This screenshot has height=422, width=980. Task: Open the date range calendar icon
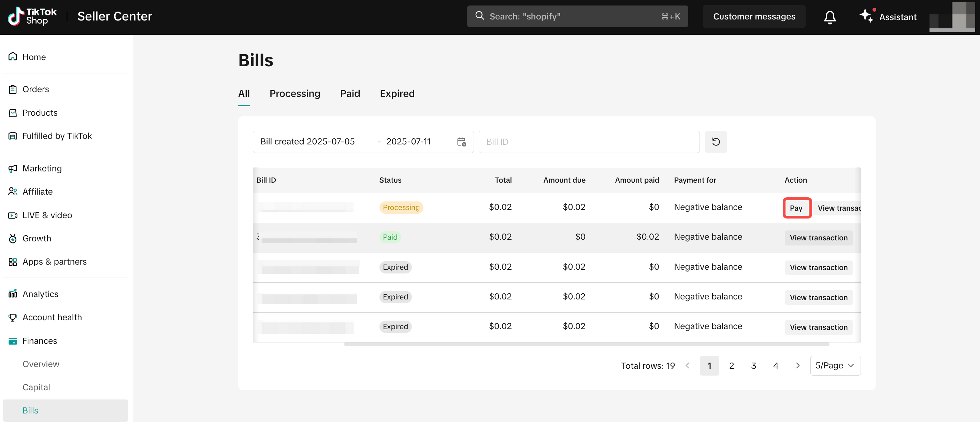(x=461, y=142)
